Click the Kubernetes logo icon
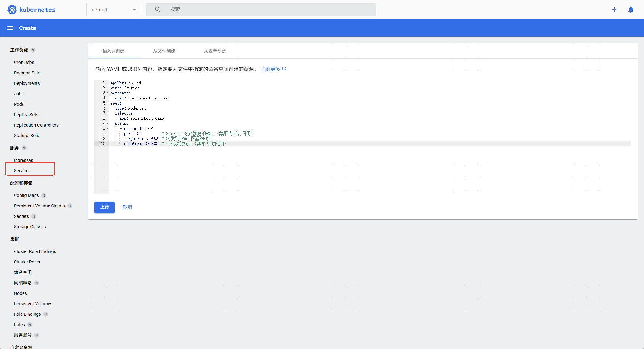Screen dimensions: 644x349 pyautogui.click(x=12, y=10)
